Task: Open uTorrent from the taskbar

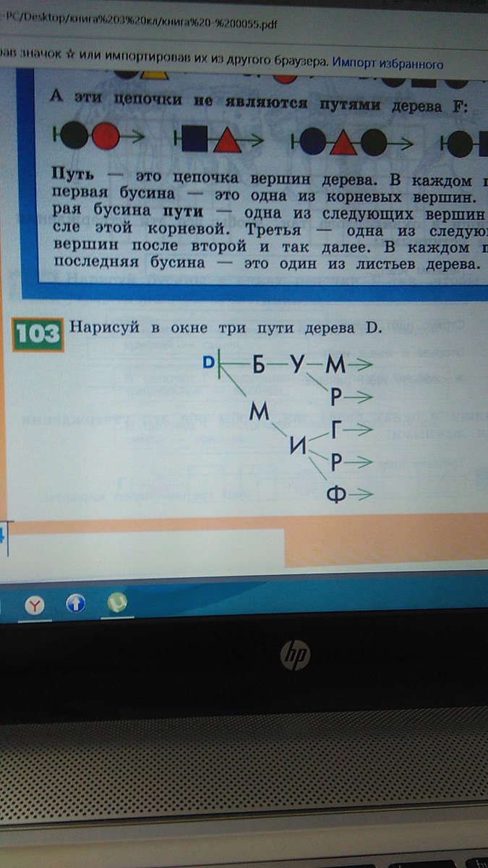Action: tap(117, 601)
